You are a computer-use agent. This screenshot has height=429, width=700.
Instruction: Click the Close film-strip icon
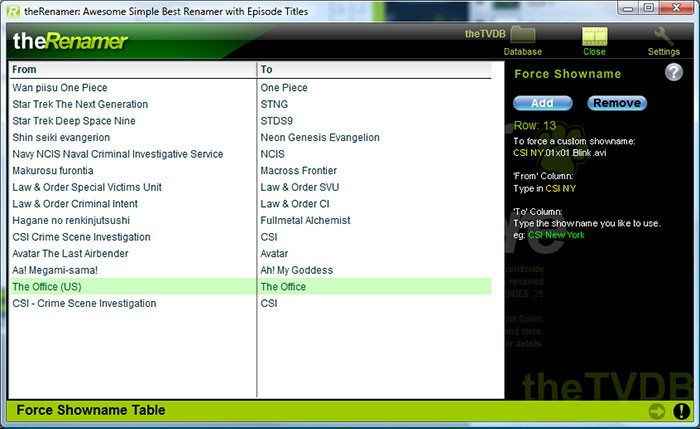tap(595, 36)
